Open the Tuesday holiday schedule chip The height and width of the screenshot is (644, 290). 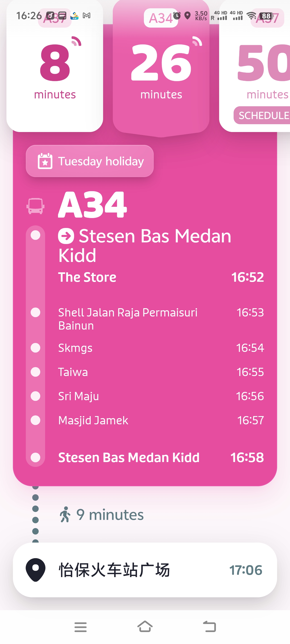pyautogui.click(x=90, y=161)
